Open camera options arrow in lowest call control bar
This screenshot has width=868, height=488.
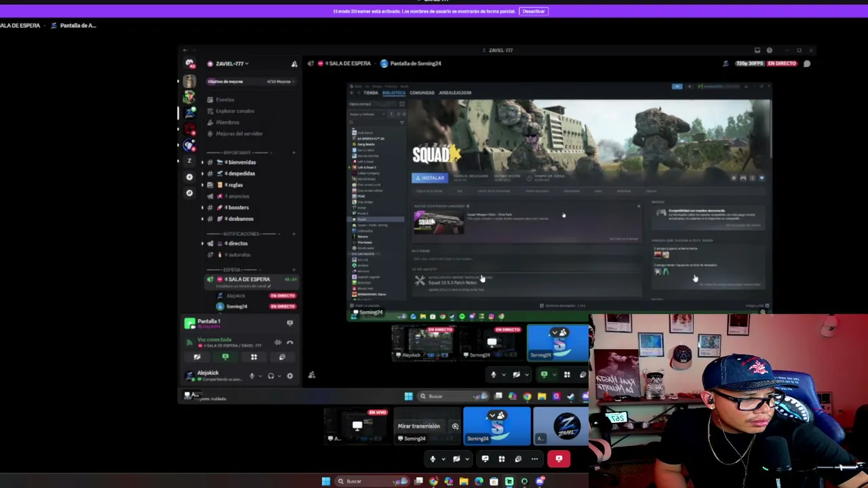point(467,460)
